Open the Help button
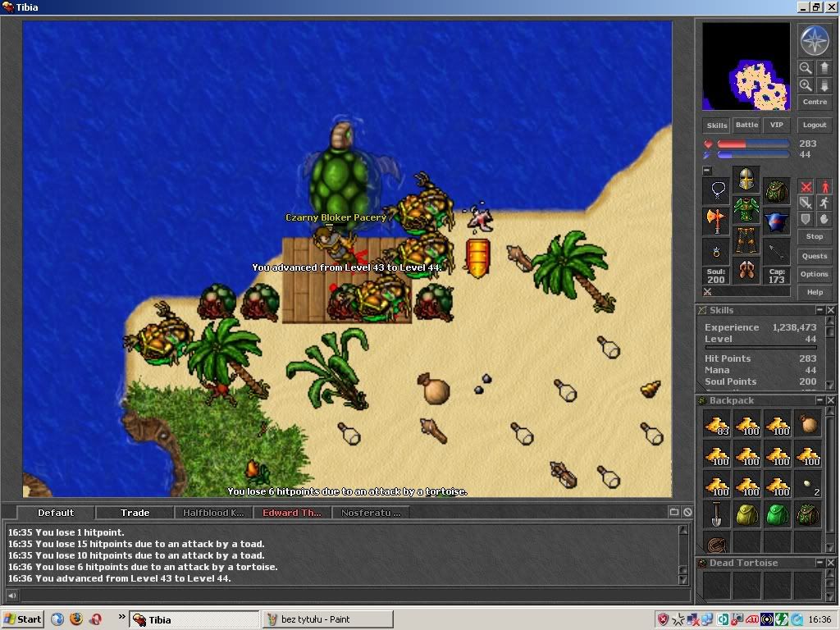This screenshot has width=840, height=630. [815, 292]
